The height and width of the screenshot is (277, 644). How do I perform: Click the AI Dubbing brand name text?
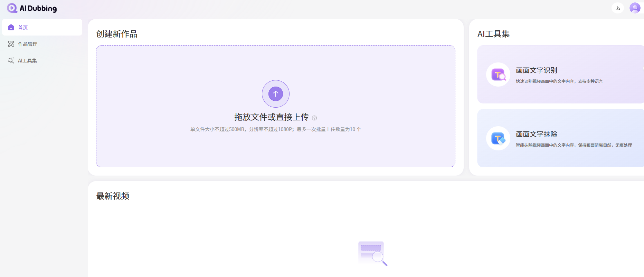pos(38,8)
